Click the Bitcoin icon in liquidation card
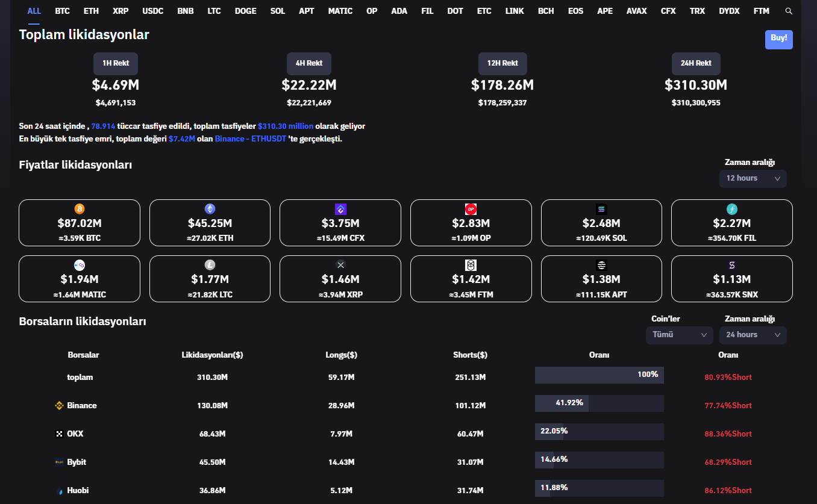The height and width of the screenshot is (504, 817). tap(80, 209)
